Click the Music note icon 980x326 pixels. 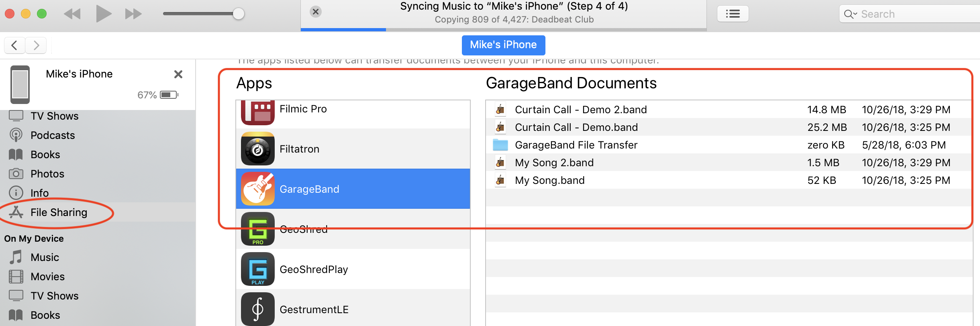16,257
